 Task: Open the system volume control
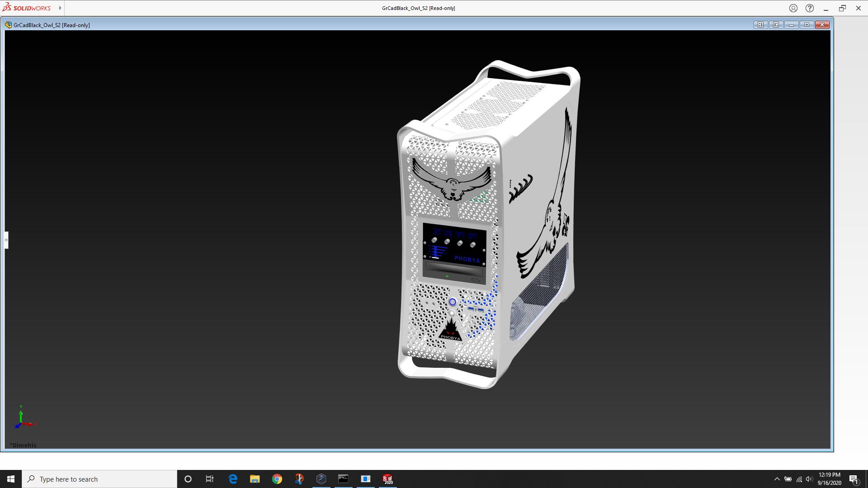coord(809,479)
